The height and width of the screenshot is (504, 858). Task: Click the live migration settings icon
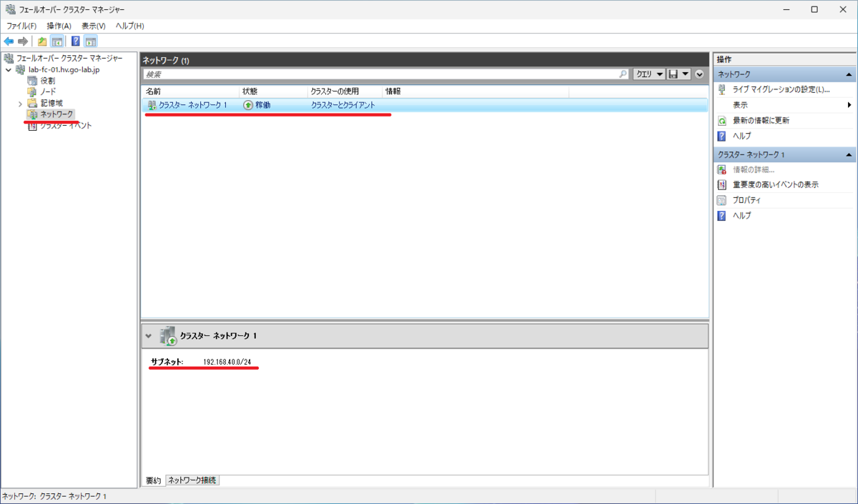click(x=722, y=89)
